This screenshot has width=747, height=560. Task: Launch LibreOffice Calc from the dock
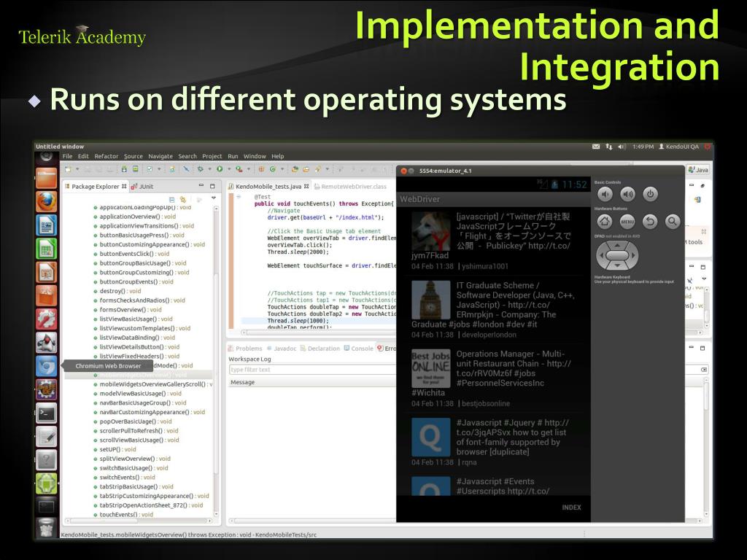(x=46, y=249)
